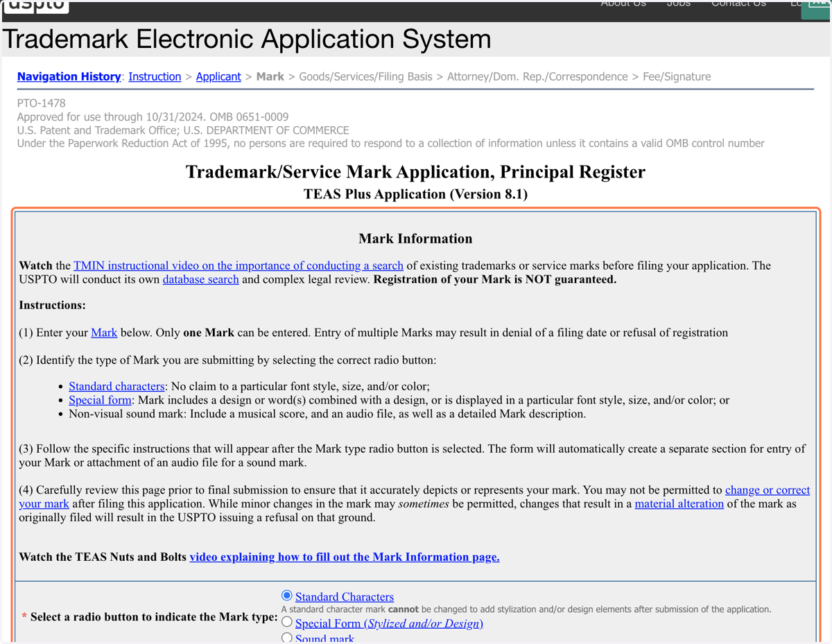
Task: Follow the change or correct your mark link
Action: 768,490
